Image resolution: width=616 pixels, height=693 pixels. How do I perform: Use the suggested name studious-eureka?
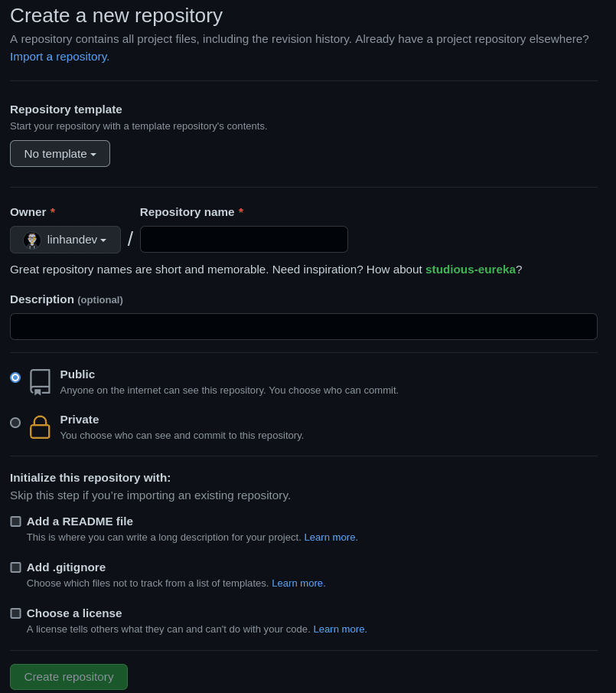pos(470,270)
